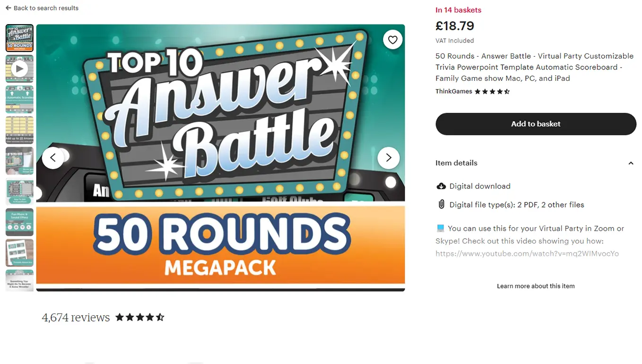The image size is (642, 364).
Task: Go to the previous product image
Action: (x=53, y=158)
